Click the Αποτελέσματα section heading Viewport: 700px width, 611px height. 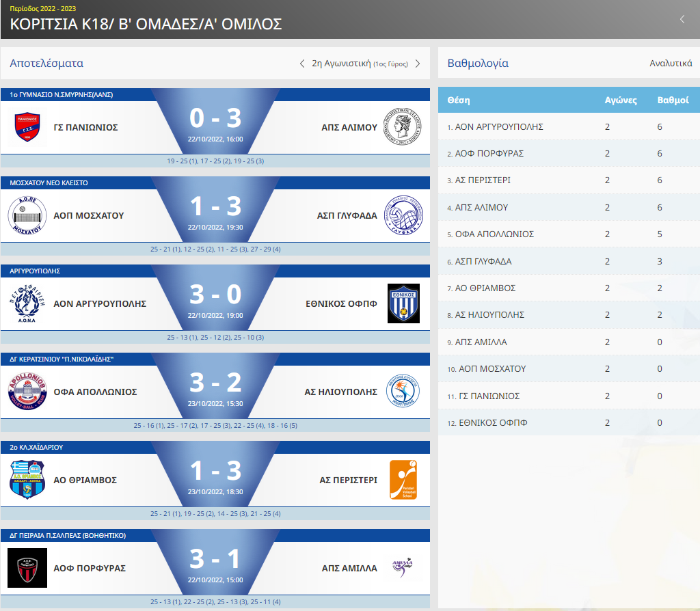click(46, 64)
